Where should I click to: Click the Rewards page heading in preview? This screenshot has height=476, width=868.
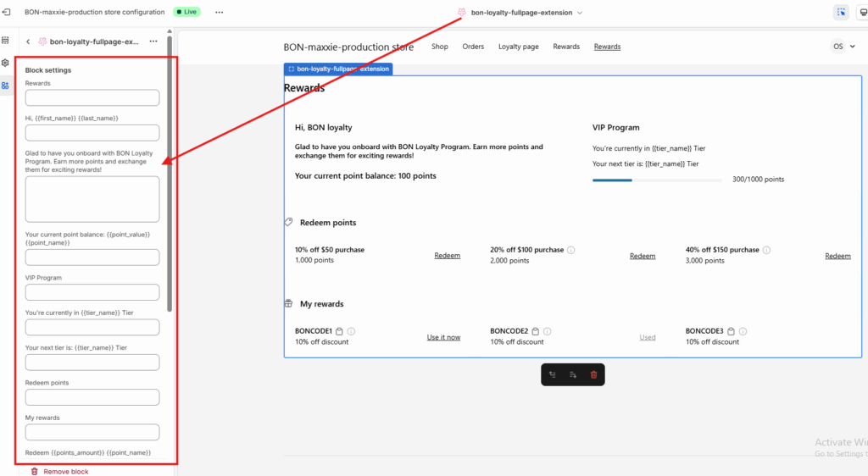point(304,88)
